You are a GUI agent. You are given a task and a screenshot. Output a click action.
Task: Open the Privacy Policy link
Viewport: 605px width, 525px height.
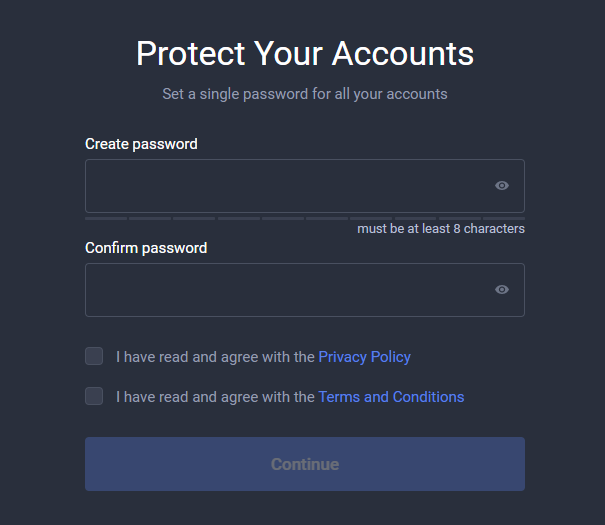tap(364, 357)
